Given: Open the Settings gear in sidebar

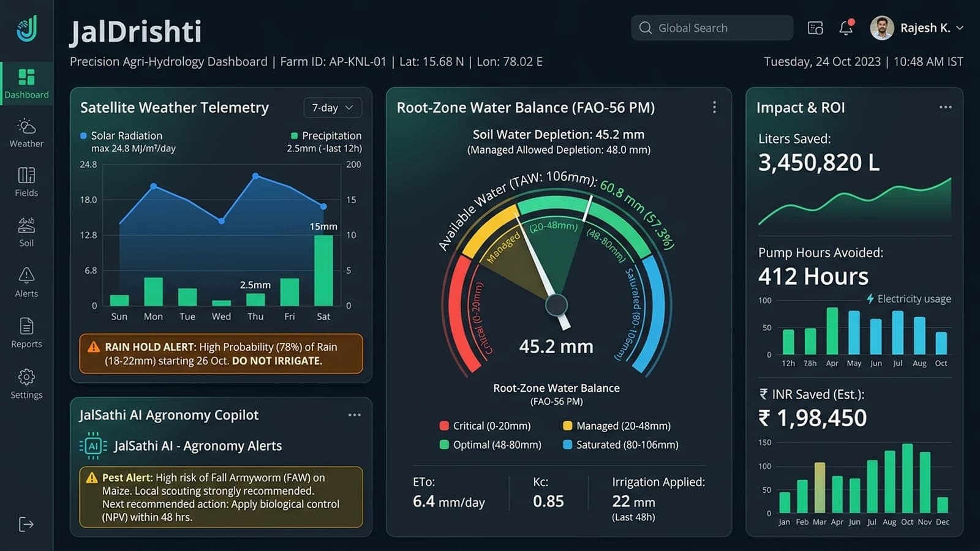Looking at the screenshot, I should 26,384.
